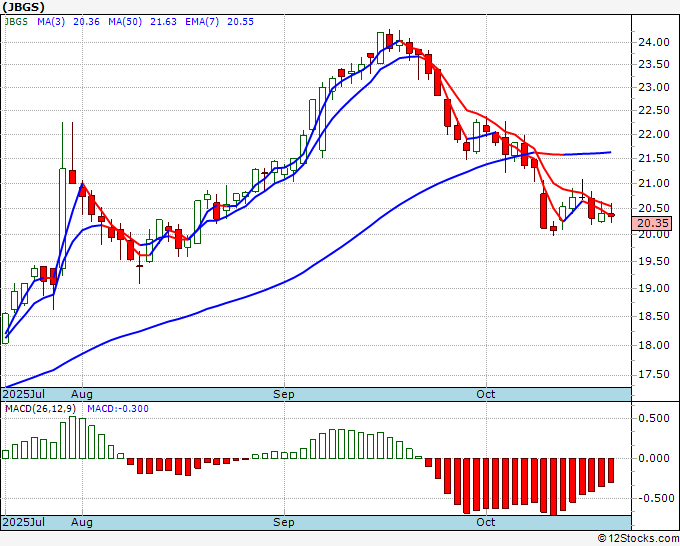
Task: Select the MA(50) legend label
Action: (x=125, y=22)
